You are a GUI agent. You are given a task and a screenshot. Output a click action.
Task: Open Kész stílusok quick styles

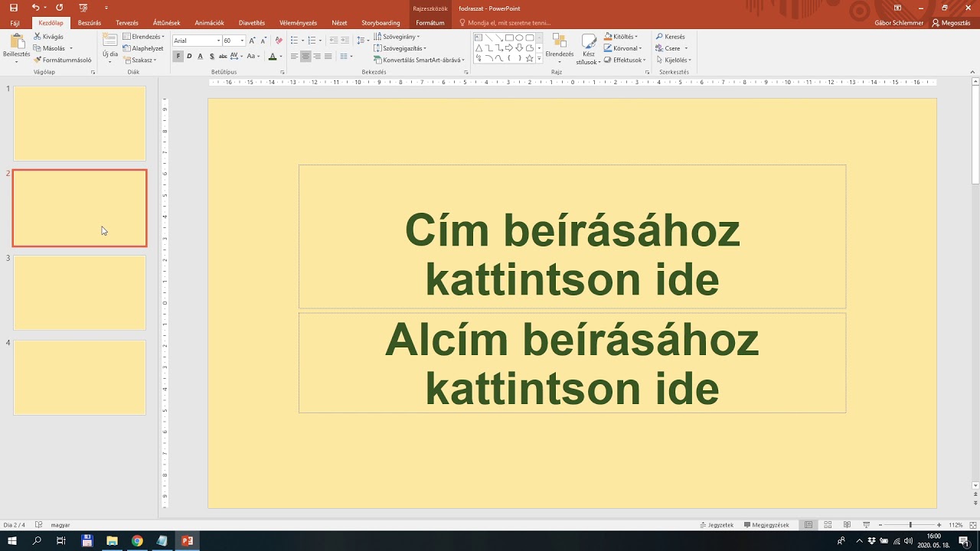click(x=589, y=50)
